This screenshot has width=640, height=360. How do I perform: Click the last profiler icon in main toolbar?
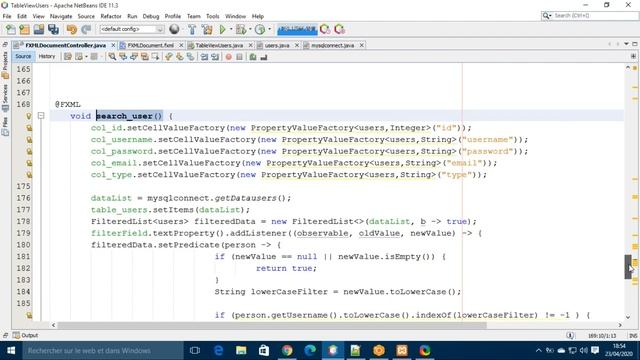click(340, 29)
